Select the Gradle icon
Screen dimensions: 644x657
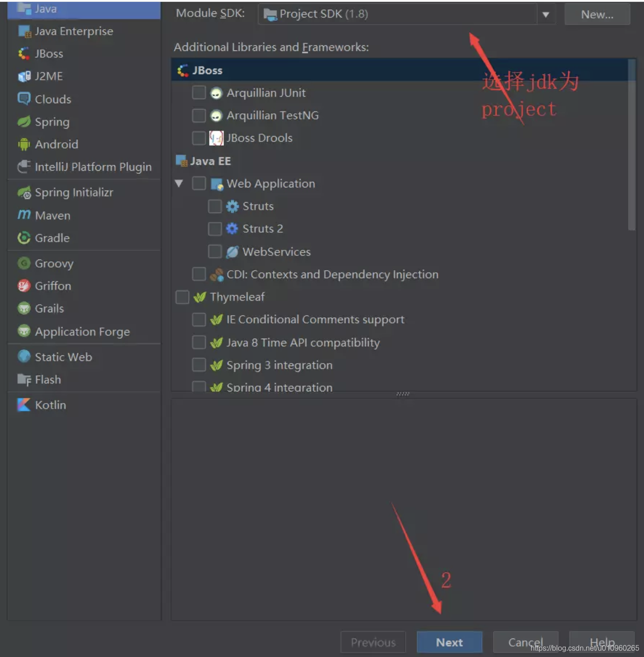pos(24,238)
